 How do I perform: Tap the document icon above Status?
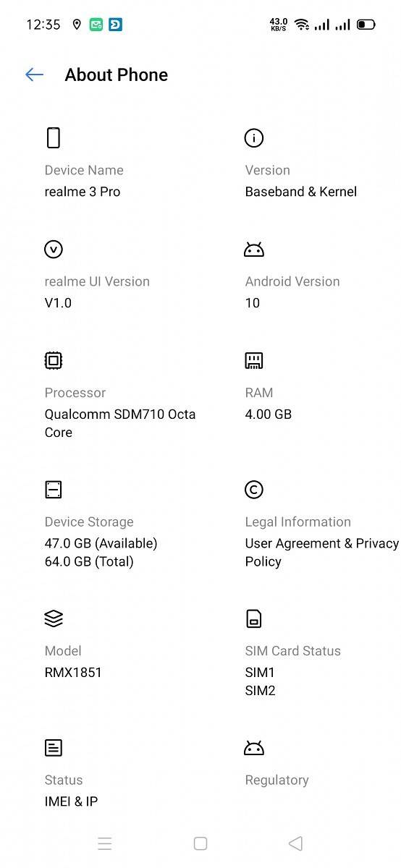pyautogui.click(x=54, y=748)
